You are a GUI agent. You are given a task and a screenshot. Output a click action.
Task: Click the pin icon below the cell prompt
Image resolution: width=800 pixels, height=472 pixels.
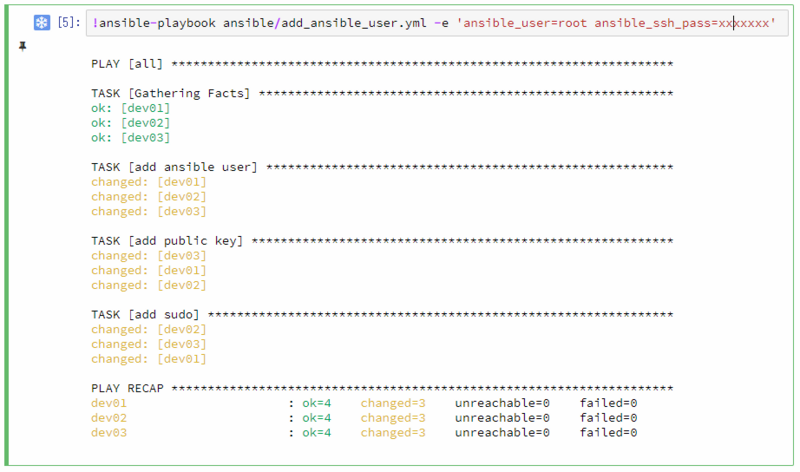tap(22, 46)
